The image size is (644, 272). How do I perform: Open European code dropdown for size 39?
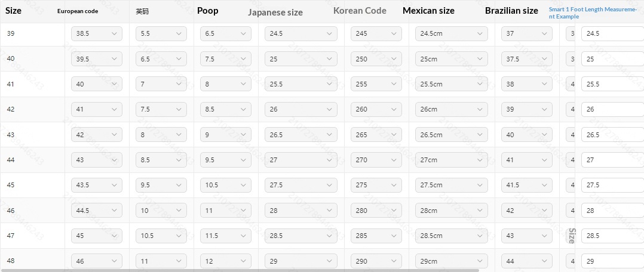[x=96, y=34]
